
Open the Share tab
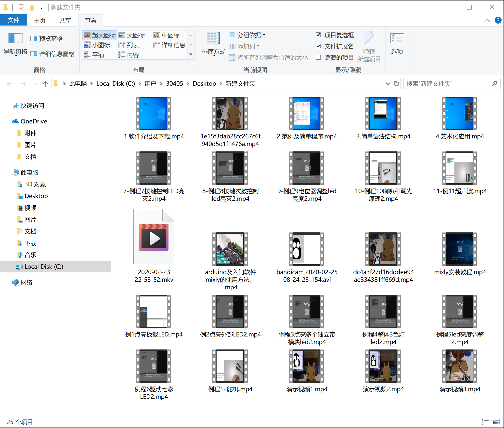(65, 21)
